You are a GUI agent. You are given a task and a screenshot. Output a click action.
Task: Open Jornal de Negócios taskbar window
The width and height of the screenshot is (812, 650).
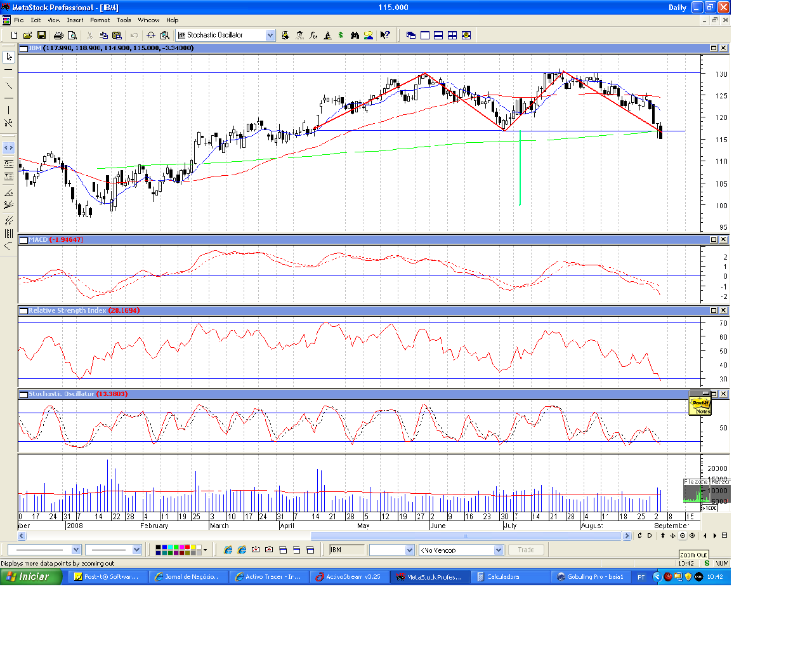coord(188,576)
